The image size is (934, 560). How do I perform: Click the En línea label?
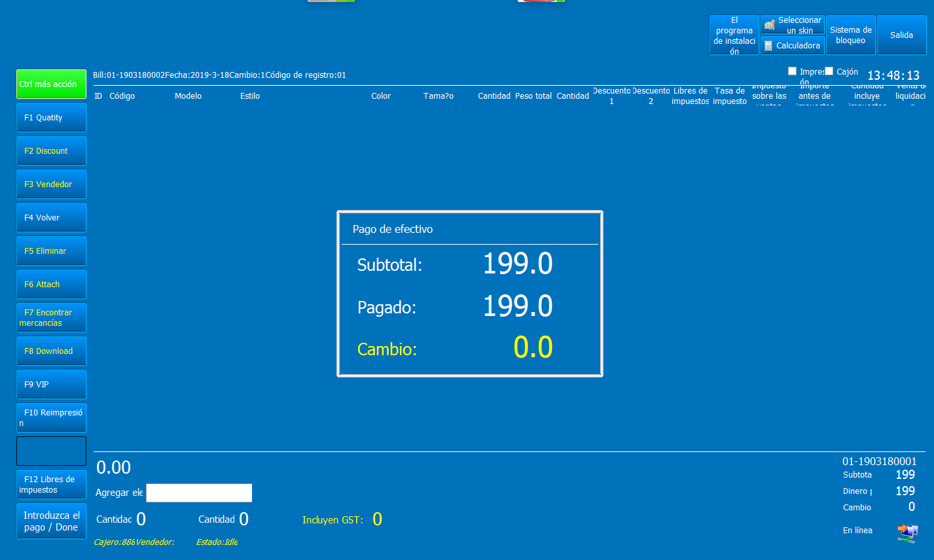pyautogui.click(x=857, y=531)
